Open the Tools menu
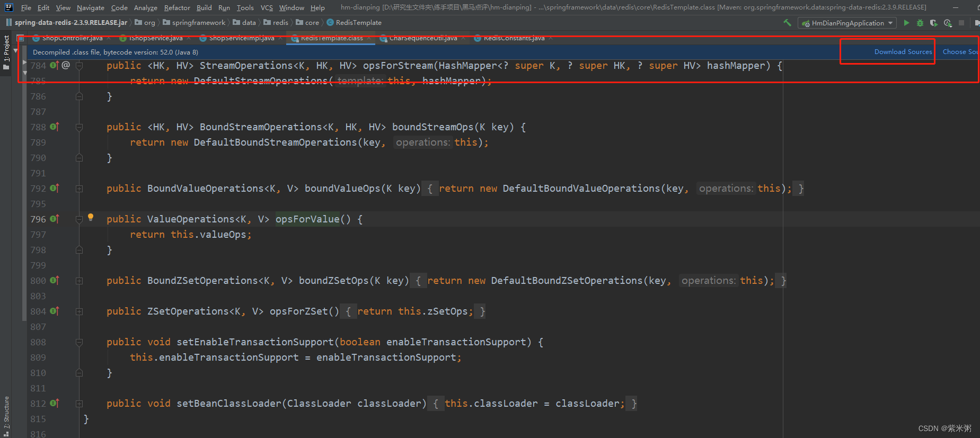 [x=245, y=7]
